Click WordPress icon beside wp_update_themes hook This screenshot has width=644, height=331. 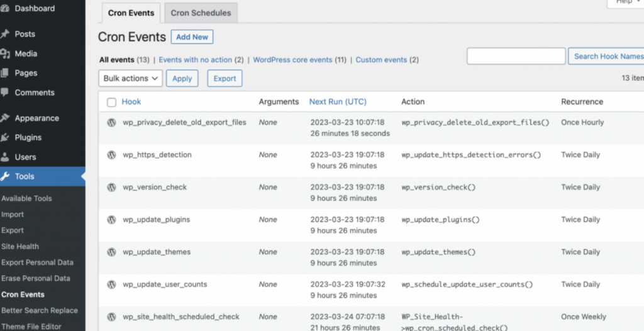click(x=111, y=252)
